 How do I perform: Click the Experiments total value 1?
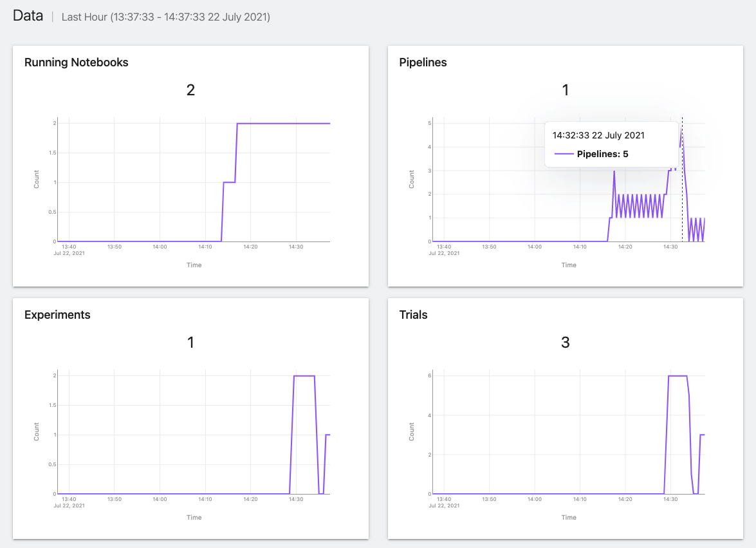click(190, 343)
